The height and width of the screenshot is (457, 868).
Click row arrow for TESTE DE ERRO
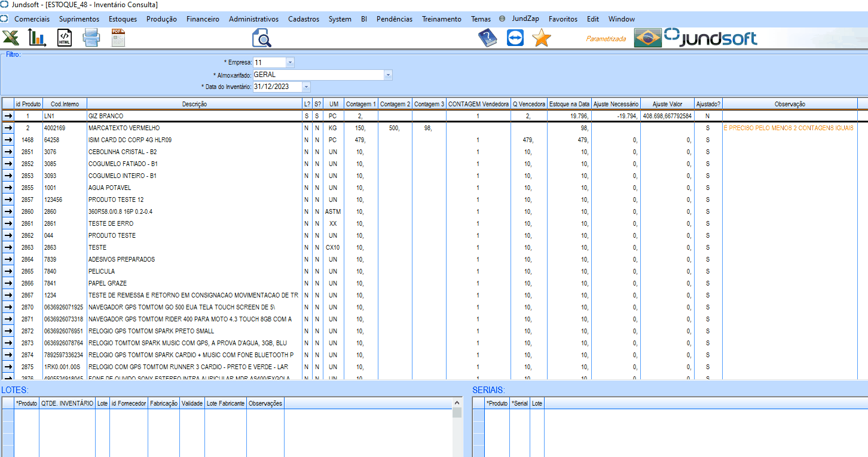tap(8, 223)
